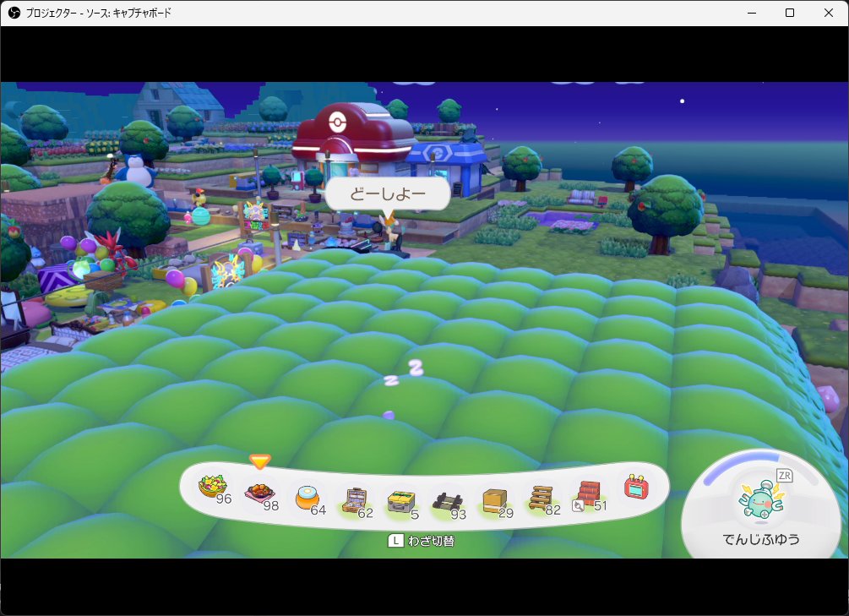
Task: Click the L button badge
Action: pos(396,541)
